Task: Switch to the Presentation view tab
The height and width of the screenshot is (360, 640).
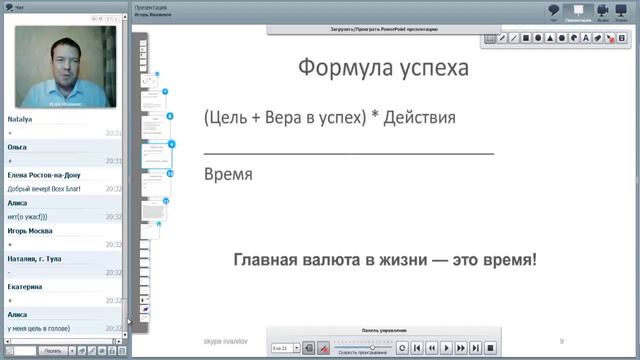Action: [x=578, y=12]
